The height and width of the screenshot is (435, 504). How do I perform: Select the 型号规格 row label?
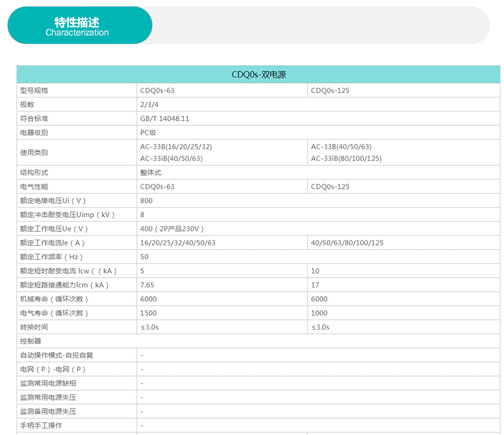34,90
